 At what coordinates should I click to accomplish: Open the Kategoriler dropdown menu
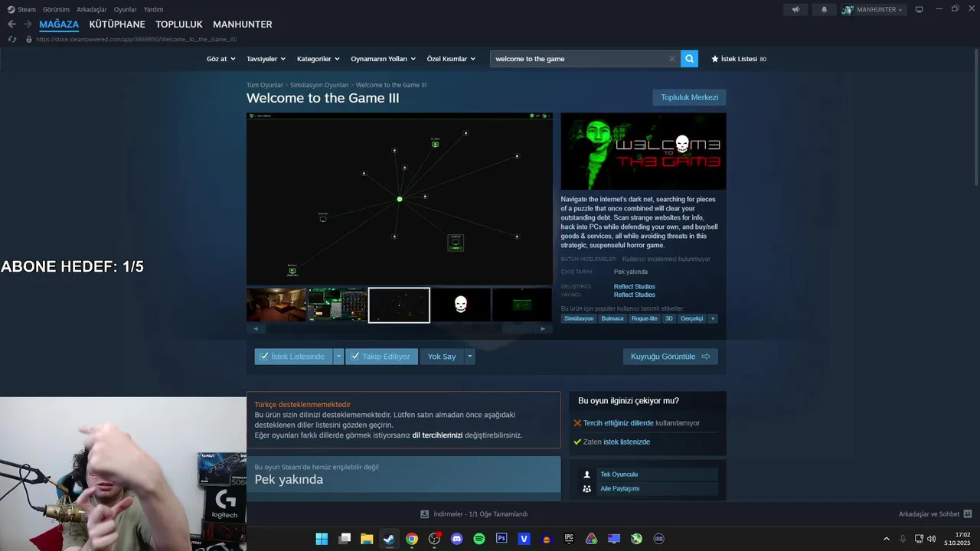click(x=318, y=59)
